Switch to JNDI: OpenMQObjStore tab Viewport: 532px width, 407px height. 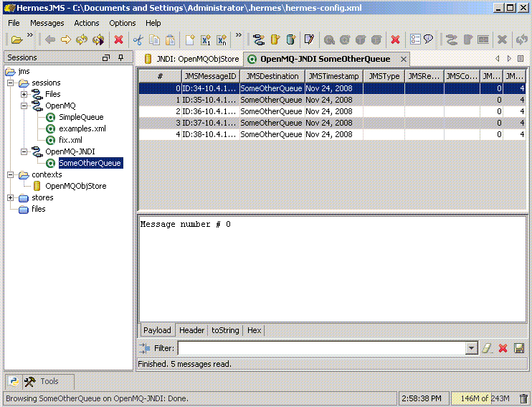(191, 59)
